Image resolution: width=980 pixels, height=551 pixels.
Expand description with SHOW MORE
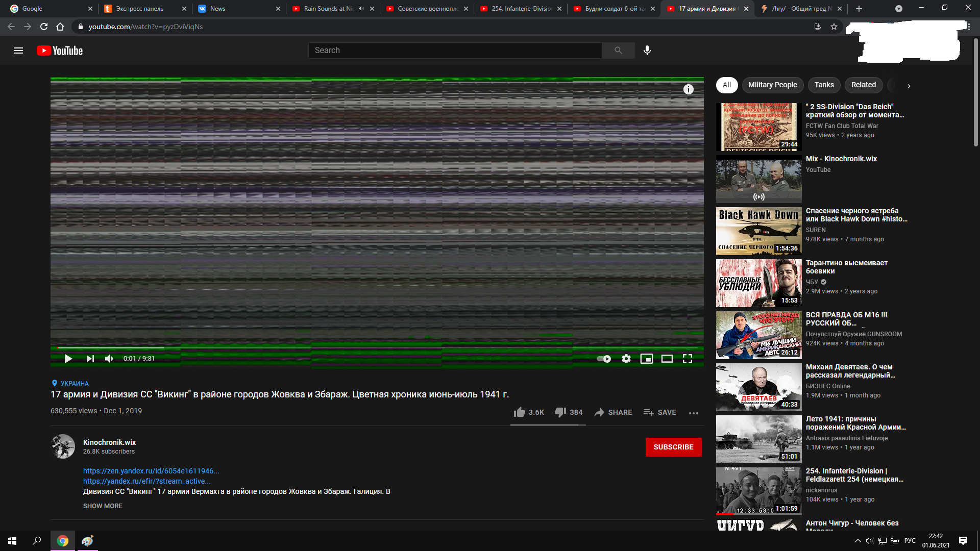click(x=103, y=506)
